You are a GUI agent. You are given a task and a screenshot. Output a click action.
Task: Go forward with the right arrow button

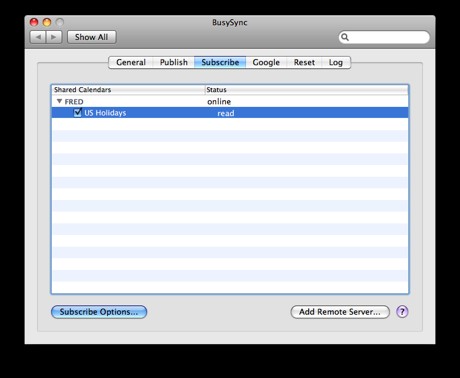[x=54, y=37]
